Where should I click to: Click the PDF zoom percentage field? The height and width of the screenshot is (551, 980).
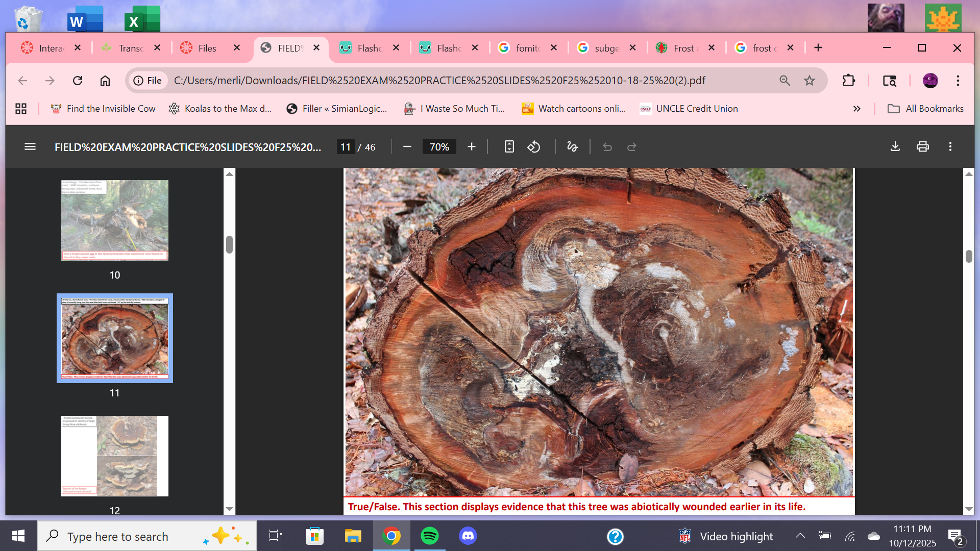439,147
